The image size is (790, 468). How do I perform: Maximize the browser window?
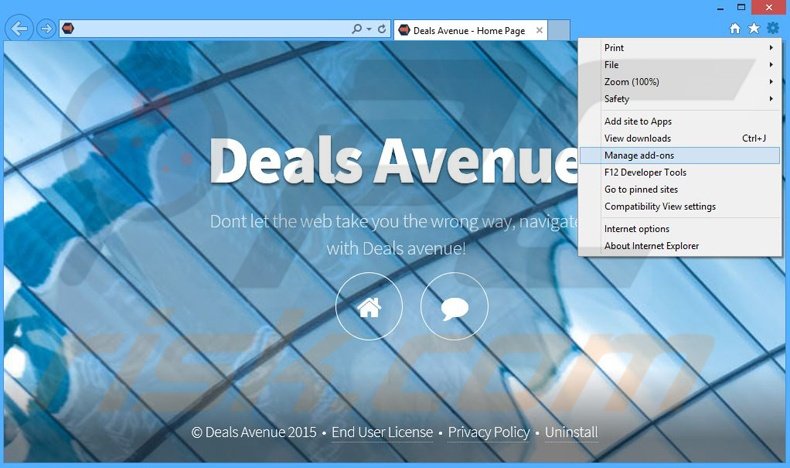click(x=741, y=8)
